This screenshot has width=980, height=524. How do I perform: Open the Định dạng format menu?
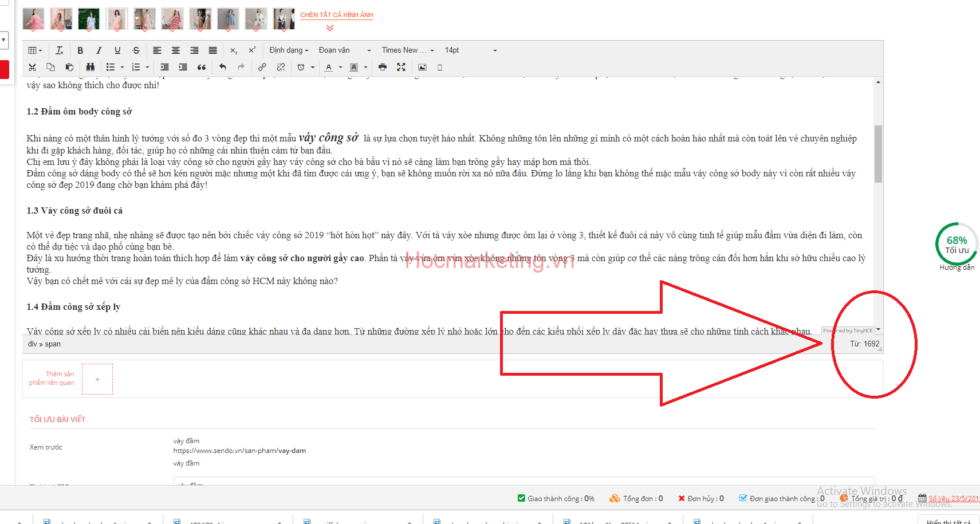pyautogui.click(x=289, y=50)
